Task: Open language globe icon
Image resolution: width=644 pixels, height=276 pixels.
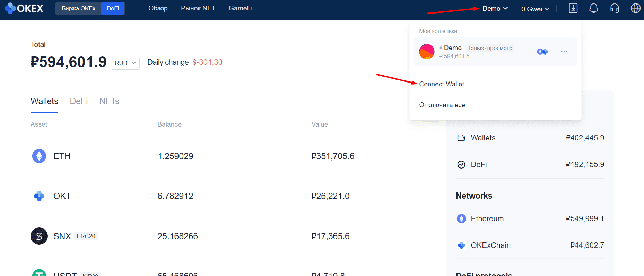Action: pos(635,8)
